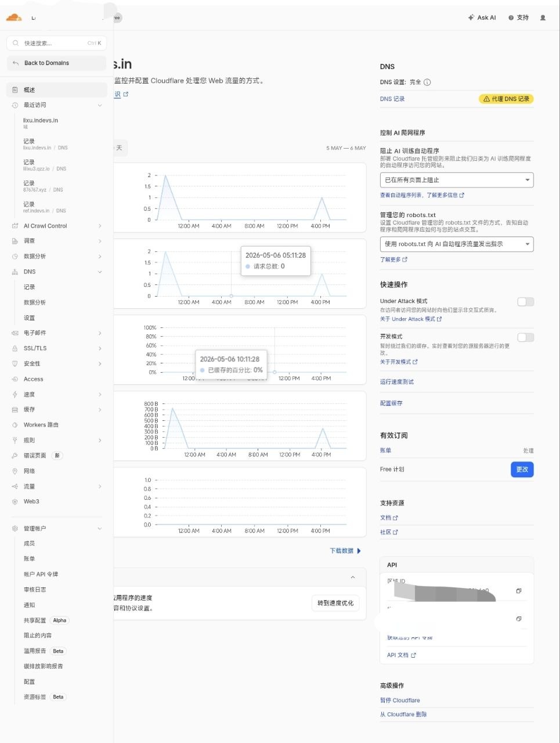This screenshot has width=560, height=743.
Task: Collapse the panel above 转到速度优化
Action: 353,577
